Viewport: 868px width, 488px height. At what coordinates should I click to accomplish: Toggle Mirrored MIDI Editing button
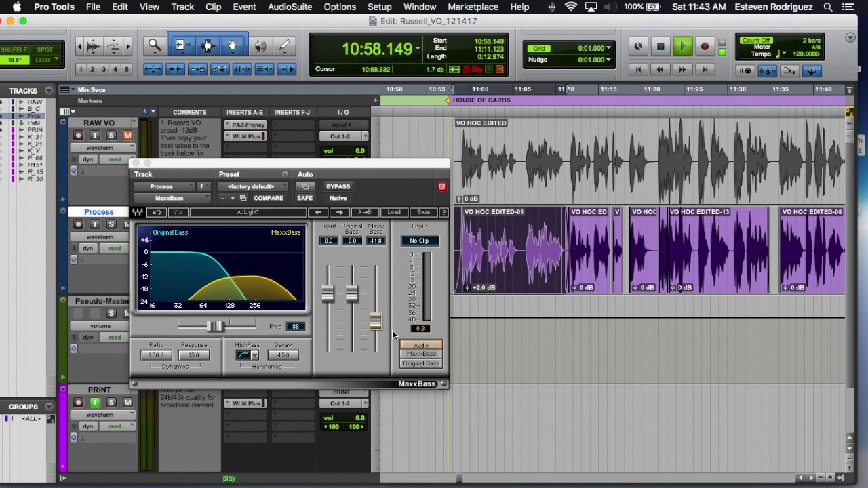point(197,69)
